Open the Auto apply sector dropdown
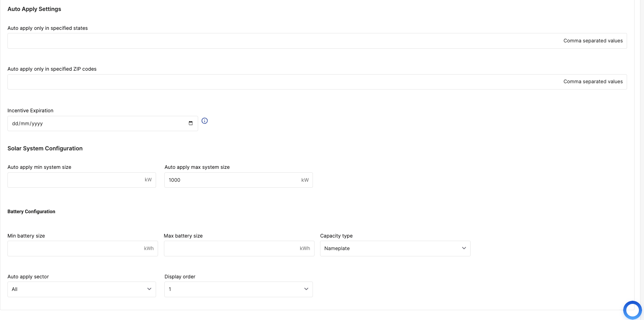Screen dimensions: 644x320 pos(82,289)
